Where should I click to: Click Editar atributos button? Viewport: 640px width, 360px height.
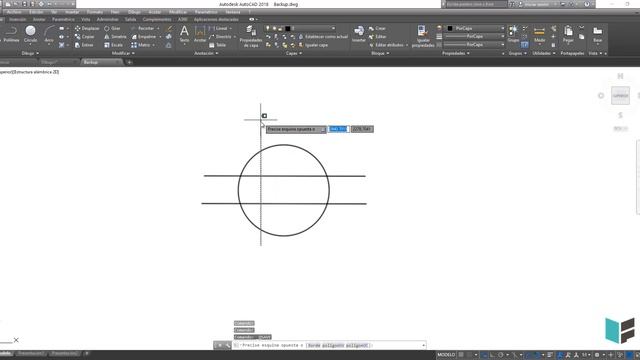coord(386,45)
